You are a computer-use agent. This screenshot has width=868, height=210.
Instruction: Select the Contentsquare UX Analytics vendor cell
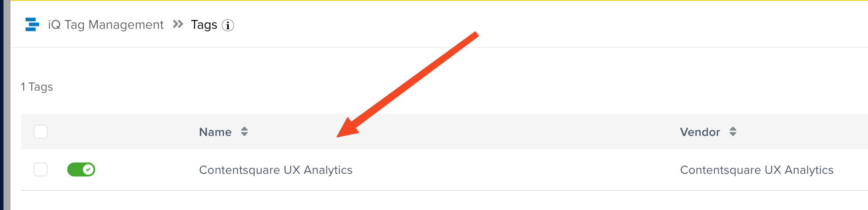[757, 170]
